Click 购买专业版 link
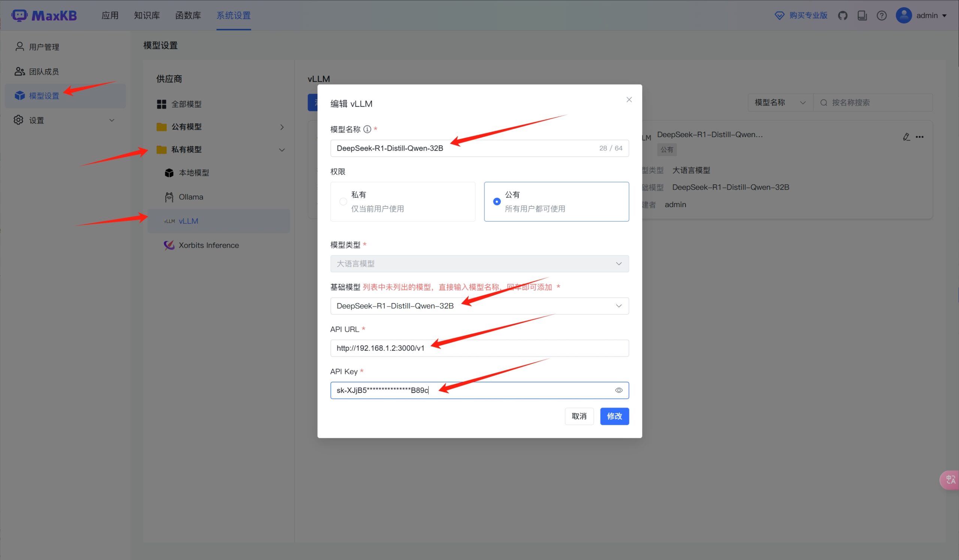 coord(808,16)
